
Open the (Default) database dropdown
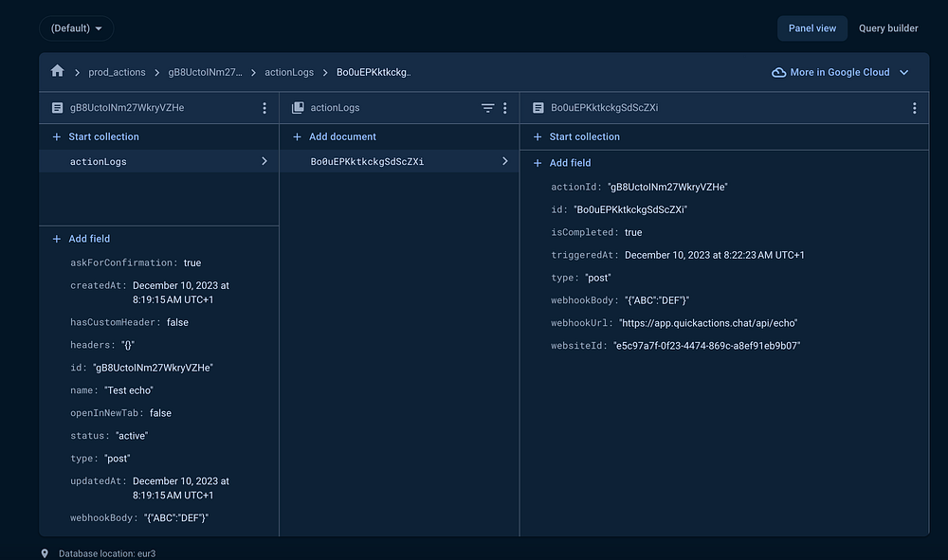coord(77,28)
